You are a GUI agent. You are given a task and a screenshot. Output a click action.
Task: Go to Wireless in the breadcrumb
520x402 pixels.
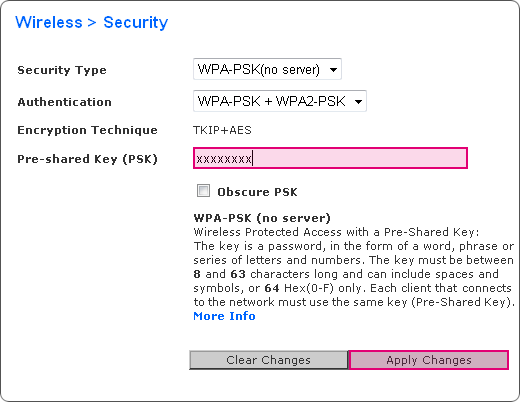[49, 23]
